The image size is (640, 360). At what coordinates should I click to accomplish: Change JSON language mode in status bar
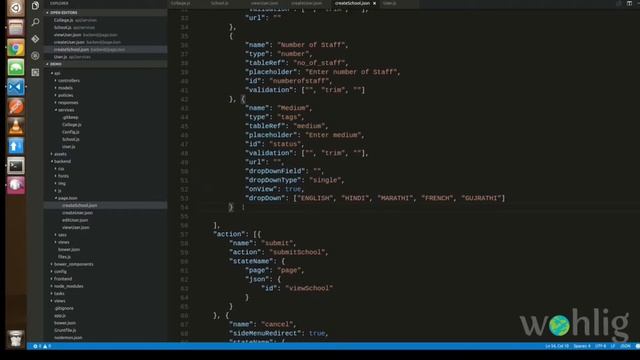tap(625, 346)
